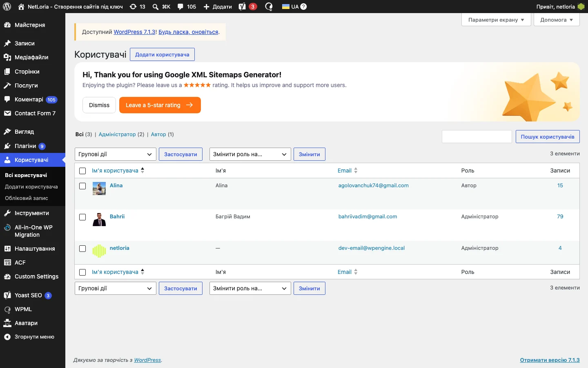Viewport: 588px width, 368px height.
Task: Tick the checkbox for user netloria
Action: point(82,249)
